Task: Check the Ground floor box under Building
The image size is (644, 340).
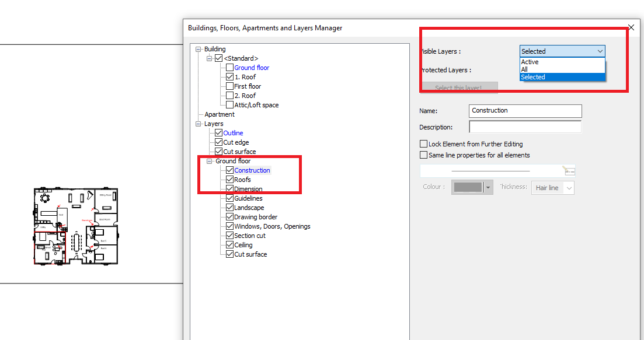Action: pyautogui.click(x=230, y=68)
